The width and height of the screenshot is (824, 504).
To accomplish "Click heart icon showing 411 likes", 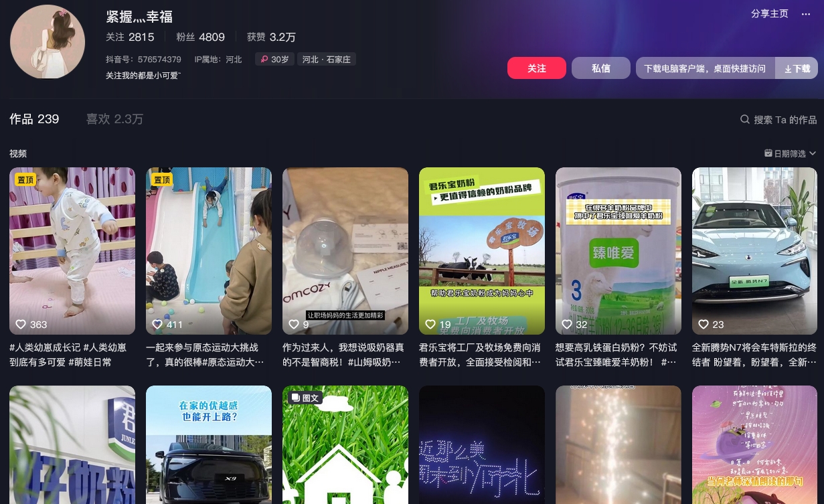I will point(157,324).
